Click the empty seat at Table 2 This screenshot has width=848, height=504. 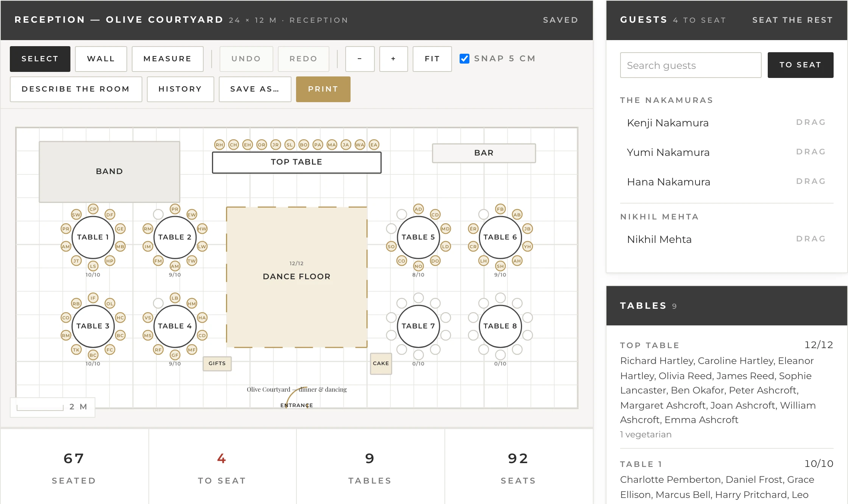pos(158,214)
